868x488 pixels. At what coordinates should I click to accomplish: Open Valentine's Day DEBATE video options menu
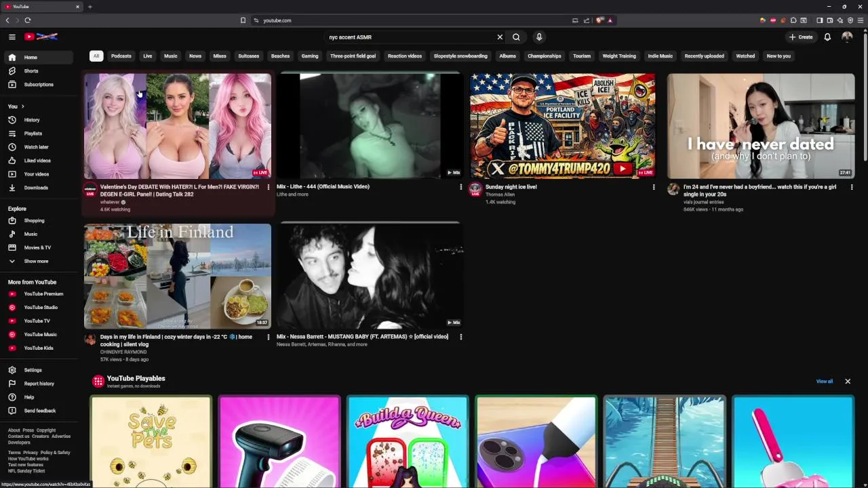[269, 187]
